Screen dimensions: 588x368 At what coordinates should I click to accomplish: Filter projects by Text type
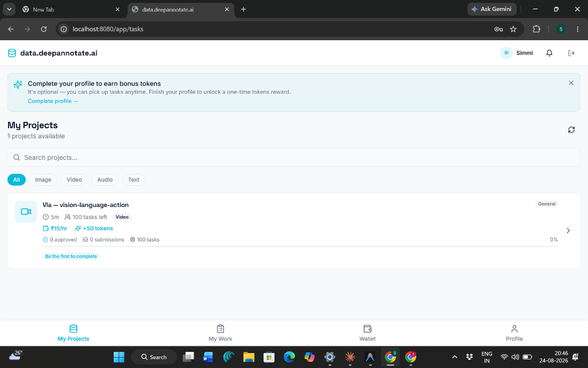(133, 180)
